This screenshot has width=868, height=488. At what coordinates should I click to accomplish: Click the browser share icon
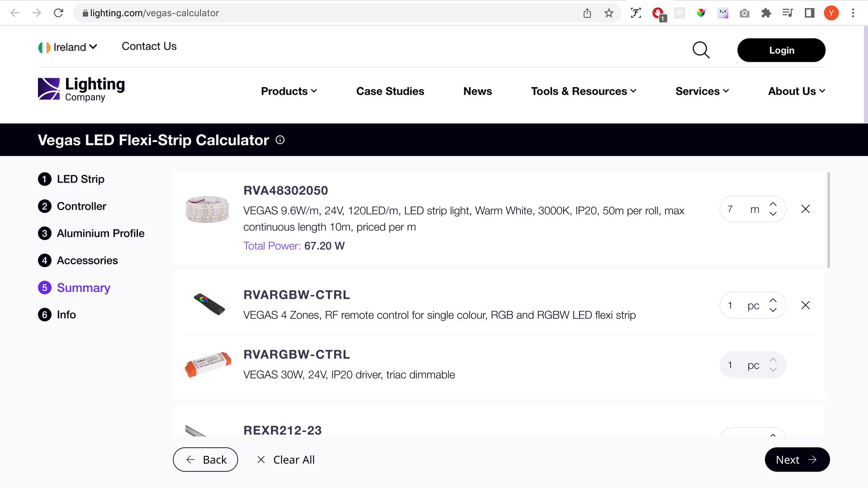(587, 13)
